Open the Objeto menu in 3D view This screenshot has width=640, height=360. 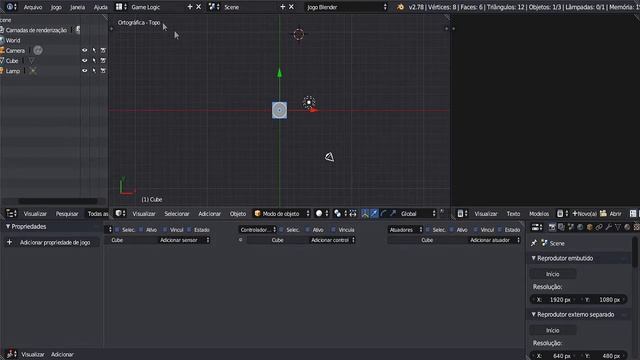[x=238, y=213]
